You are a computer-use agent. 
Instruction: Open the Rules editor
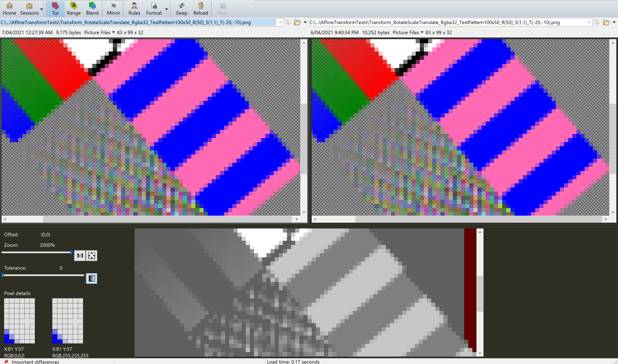tap(134, 9)
